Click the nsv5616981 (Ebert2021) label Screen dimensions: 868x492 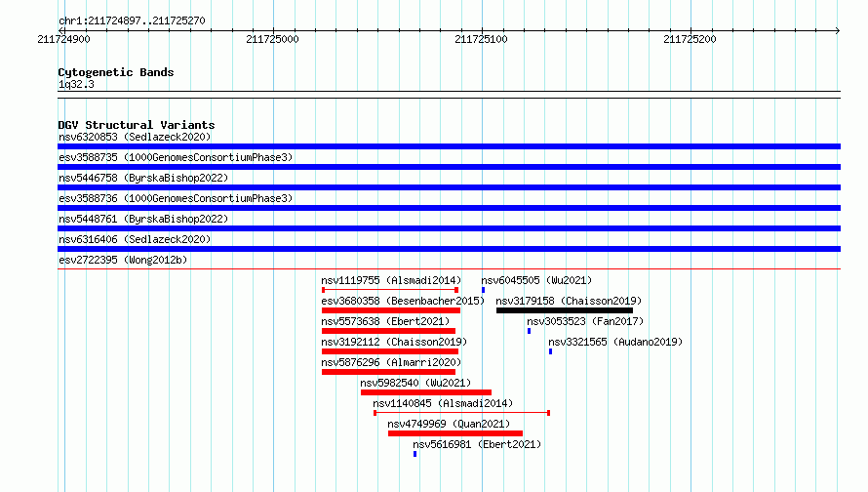(477, 444)
